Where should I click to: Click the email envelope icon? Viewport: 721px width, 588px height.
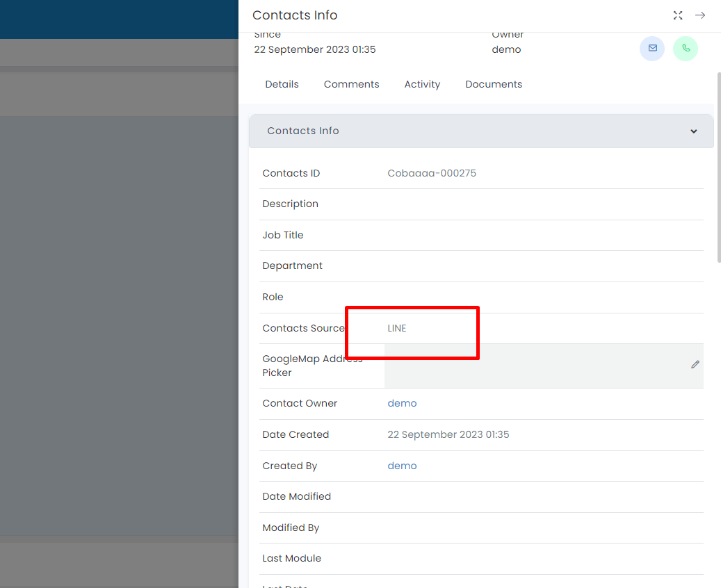[x=652, y=48]
